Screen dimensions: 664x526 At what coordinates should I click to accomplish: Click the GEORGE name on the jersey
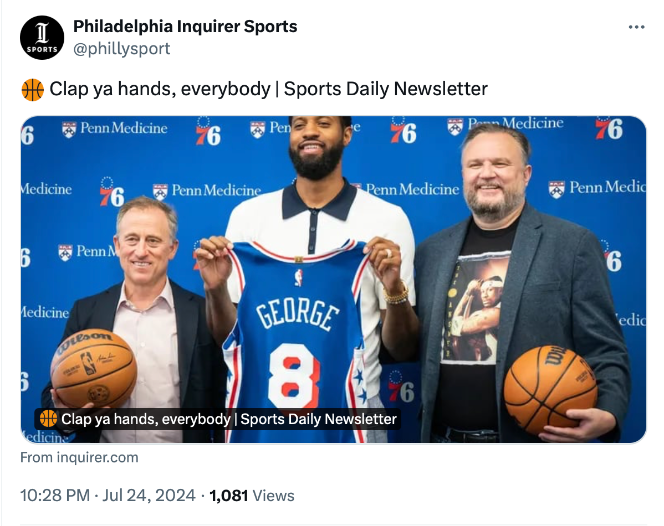pyautogui.click(x=296, y=314)
